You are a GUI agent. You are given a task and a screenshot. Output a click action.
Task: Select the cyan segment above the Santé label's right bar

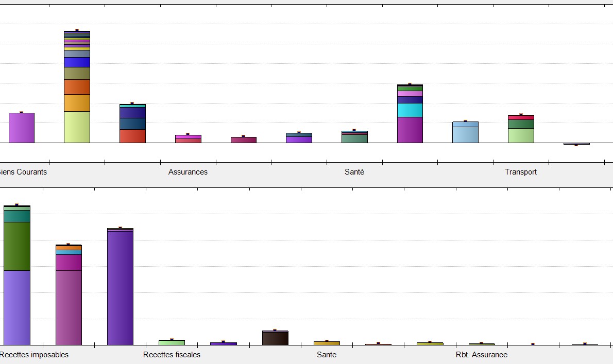point(410,110)
